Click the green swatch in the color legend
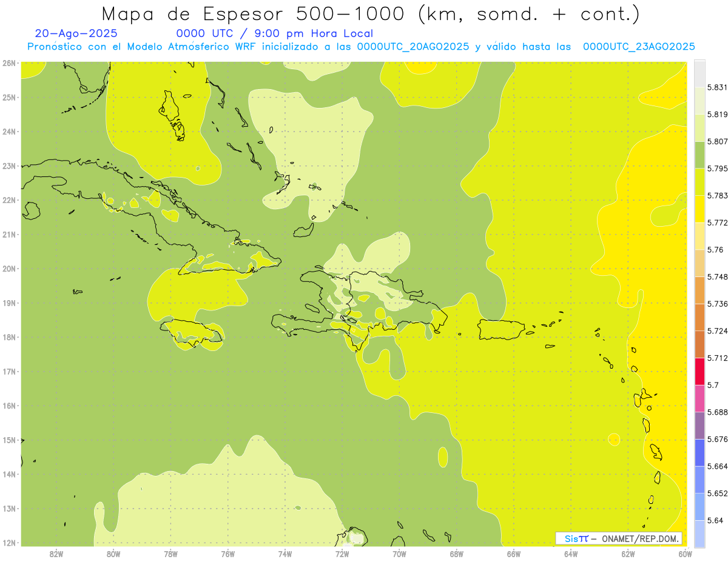This screenshot has height=562, width=728. click(x=699, y=155)
